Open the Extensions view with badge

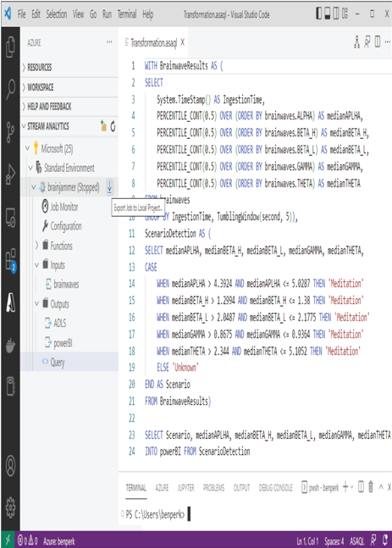pos(10,261)
